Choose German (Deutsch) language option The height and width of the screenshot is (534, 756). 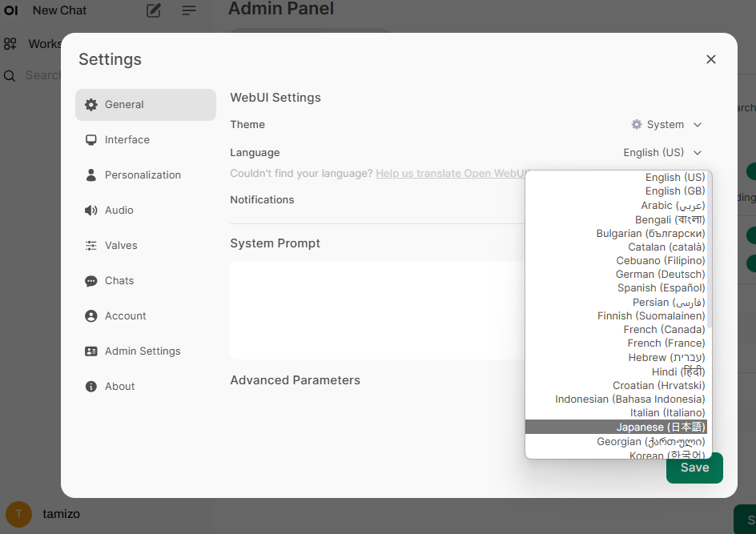(x=660, y=275)
